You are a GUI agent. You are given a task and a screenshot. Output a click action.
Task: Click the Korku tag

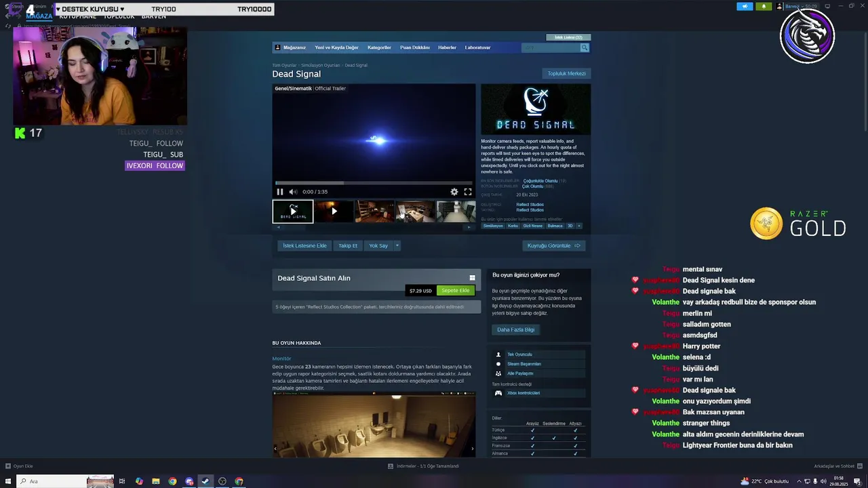513,226
